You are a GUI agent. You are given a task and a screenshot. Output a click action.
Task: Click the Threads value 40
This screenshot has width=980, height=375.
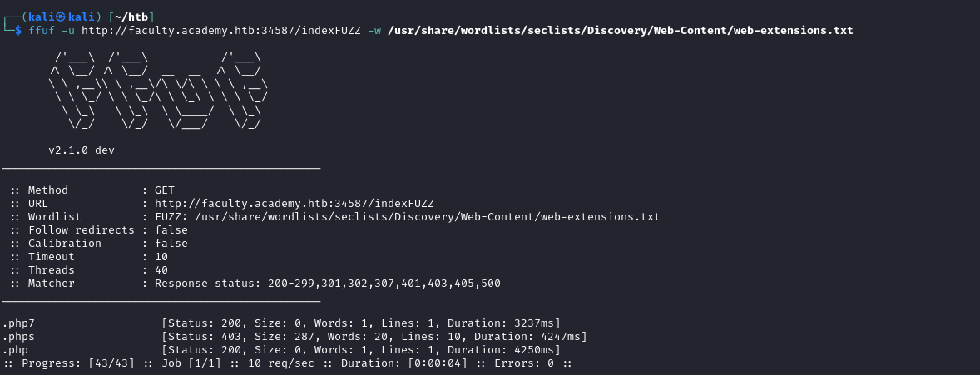161,270
